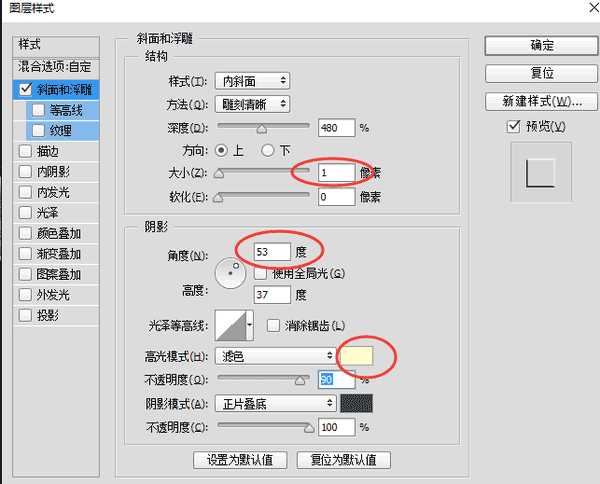Click the 光泽等高线 contour thumbnail
Image resolution: width=600 pixels, height=484 pixels.
[x=231, y=325]
